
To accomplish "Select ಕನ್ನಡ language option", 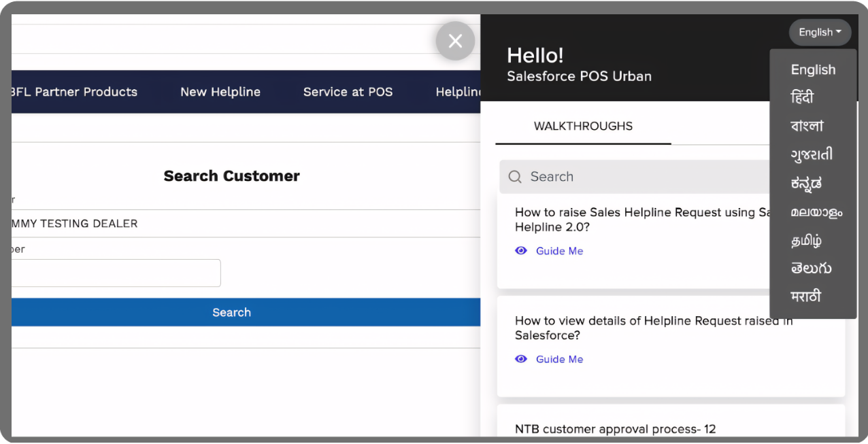I will (x=806, y=183).
